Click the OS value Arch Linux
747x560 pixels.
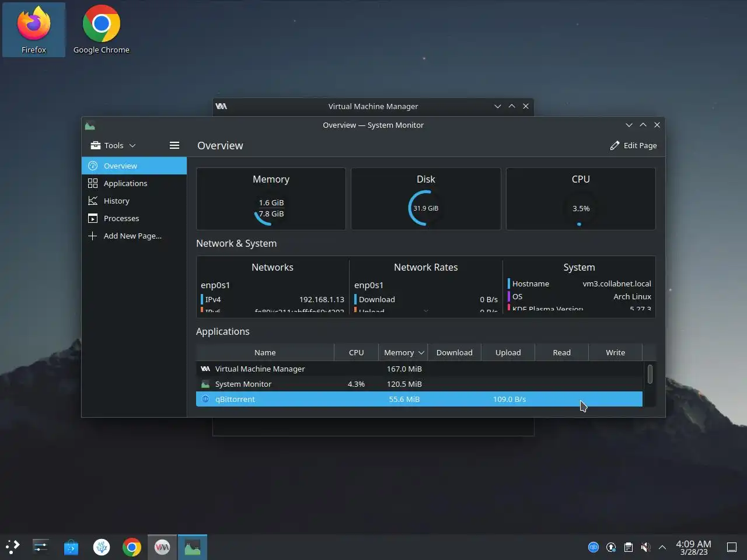pos(632,296)
